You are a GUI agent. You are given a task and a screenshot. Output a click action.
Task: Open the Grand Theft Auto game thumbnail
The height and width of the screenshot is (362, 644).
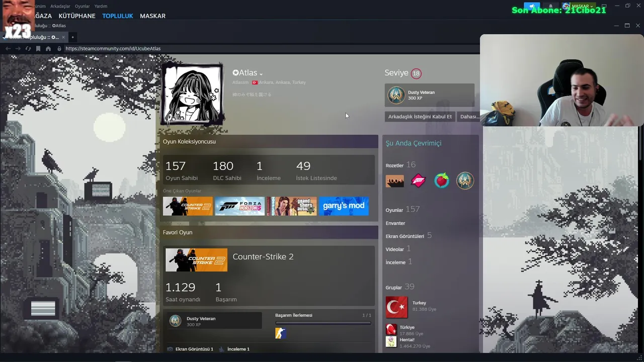[x=292, y=206]
